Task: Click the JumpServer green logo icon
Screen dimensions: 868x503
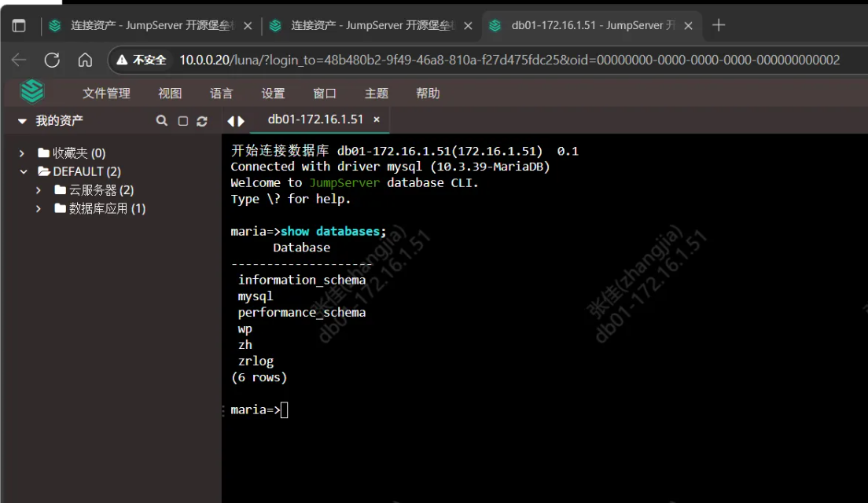Action: click(x=32, y=92)
